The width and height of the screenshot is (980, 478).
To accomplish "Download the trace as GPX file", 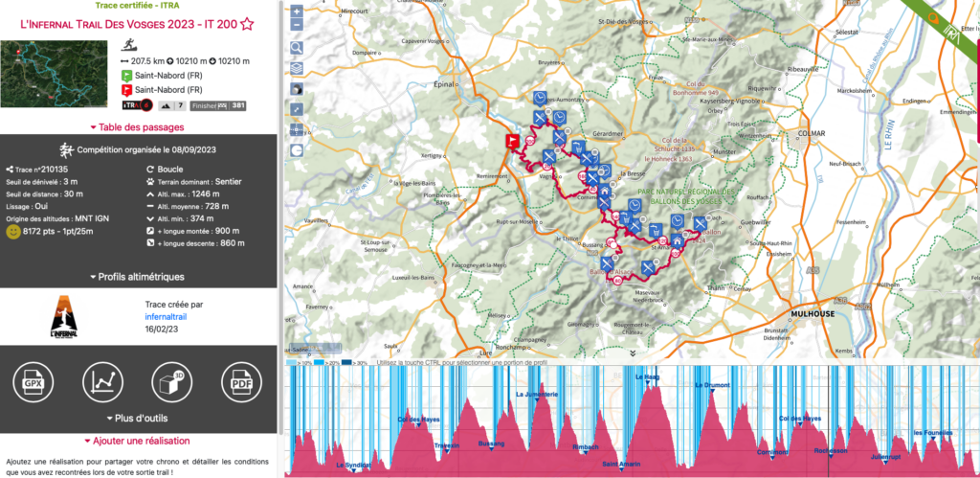I will pos(33,382).
